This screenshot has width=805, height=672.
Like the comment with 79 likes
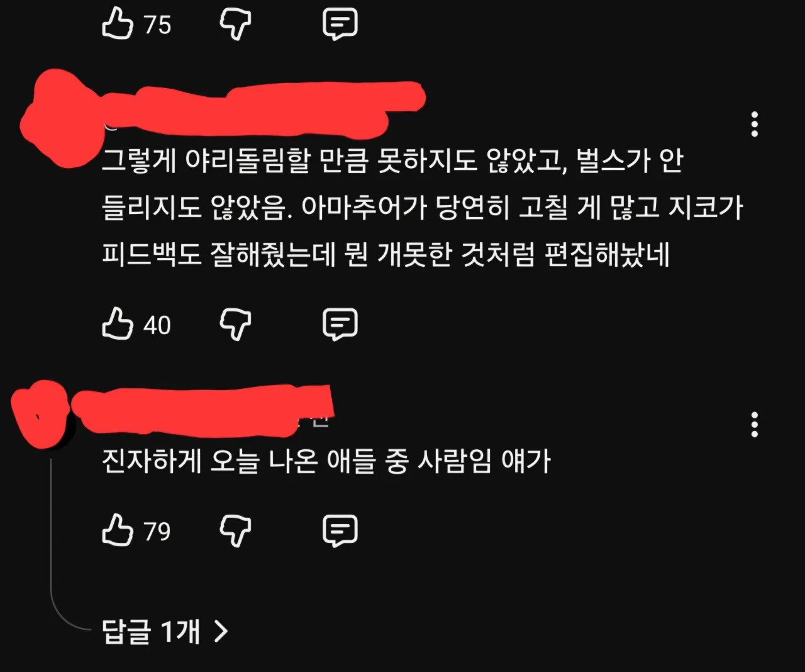118,530
